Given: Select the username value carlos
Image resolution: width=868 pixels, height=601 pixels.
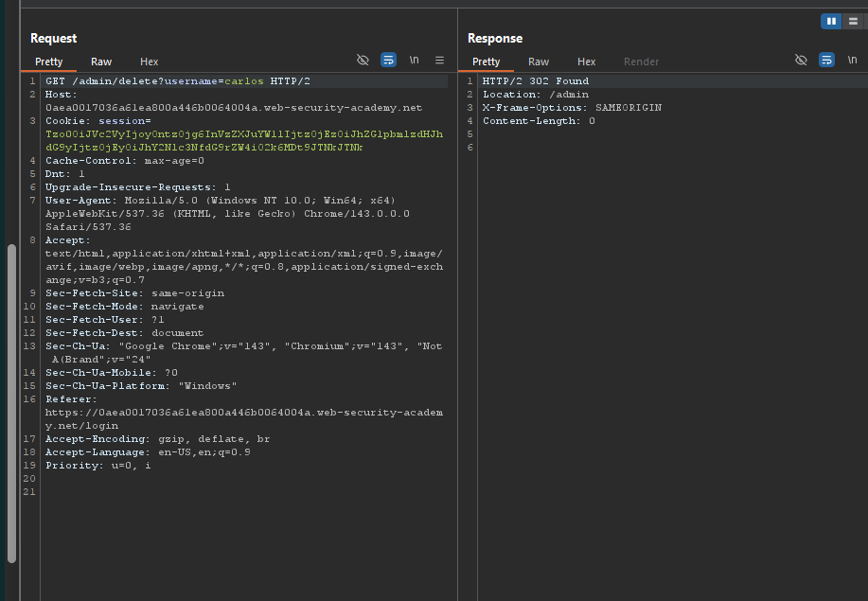Looking at the screenshot, I should point(244,81).
